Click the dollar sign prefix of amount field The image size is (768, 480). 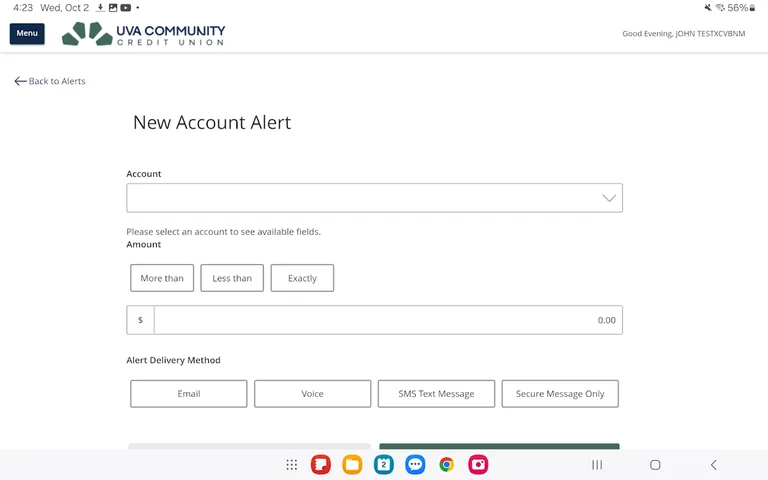coord(140,320)
